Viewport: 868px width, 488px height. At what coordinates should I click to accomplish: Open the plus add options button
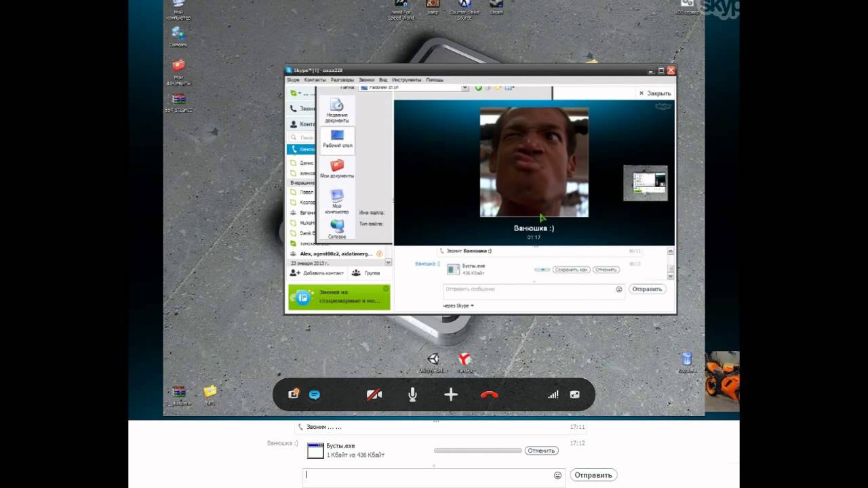point(451,394)
